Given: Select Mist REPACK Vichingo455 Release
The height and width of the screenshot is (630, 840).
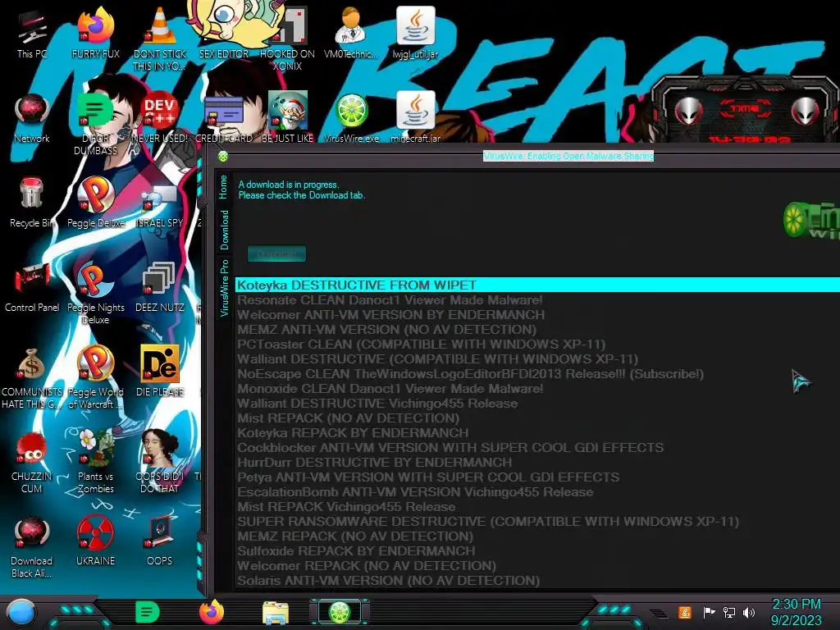Looking at the screenshot, I should (x=537, y=507).
